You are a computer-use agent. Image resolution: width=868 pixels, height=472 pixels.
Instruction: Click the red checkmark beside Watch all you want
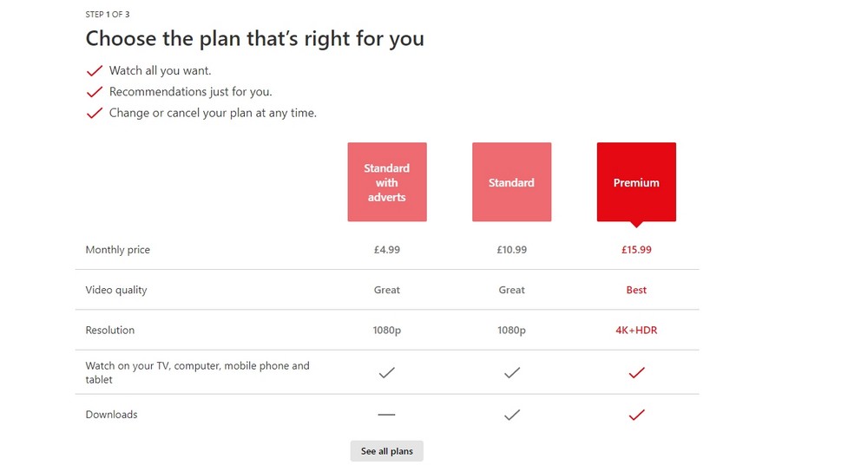coord(95,71)
